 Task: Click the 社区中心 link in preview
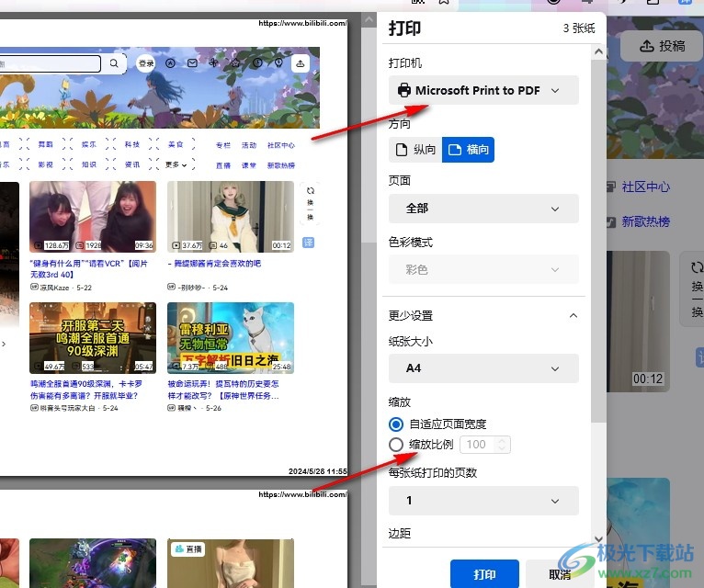[281, 145]
